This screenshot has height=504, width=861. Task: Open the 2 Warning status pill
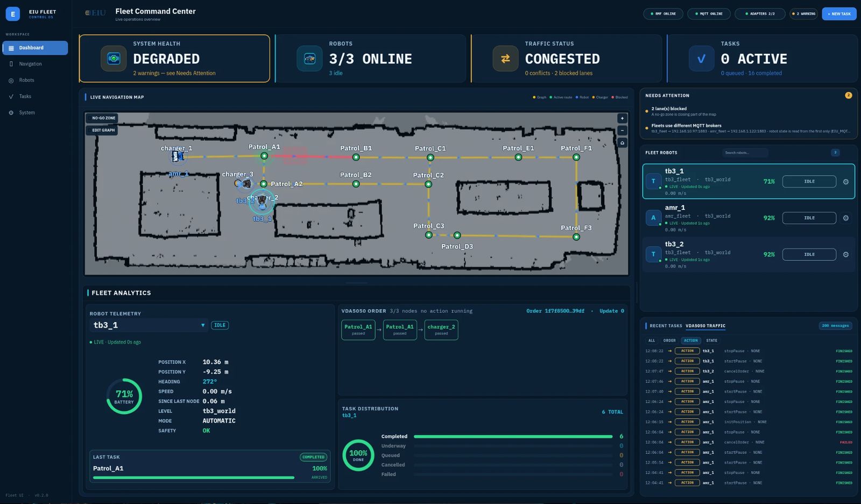pyautogui.click(x=804, y=14)
